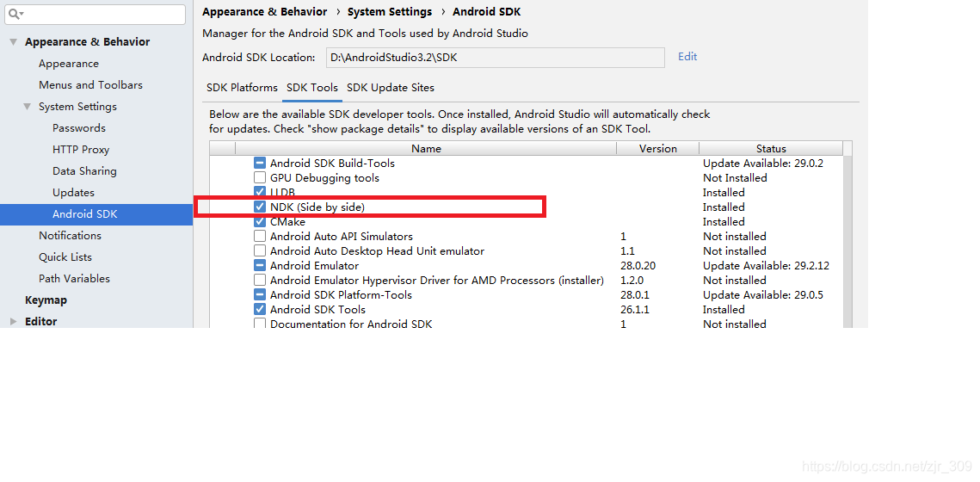Switch to the SDK Update Sites tab
Viewport: 980px width, 482px height.
point(391,88)
